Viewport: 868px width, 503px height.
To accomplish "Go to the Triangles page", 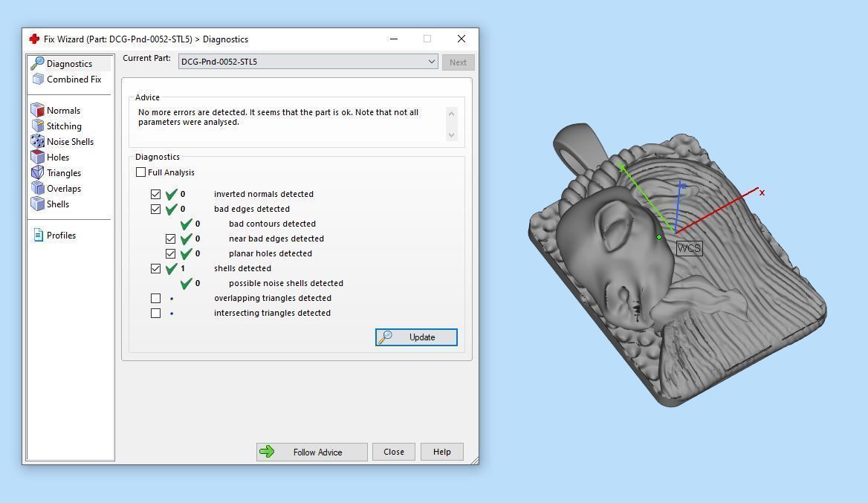I will pos(64,172).
